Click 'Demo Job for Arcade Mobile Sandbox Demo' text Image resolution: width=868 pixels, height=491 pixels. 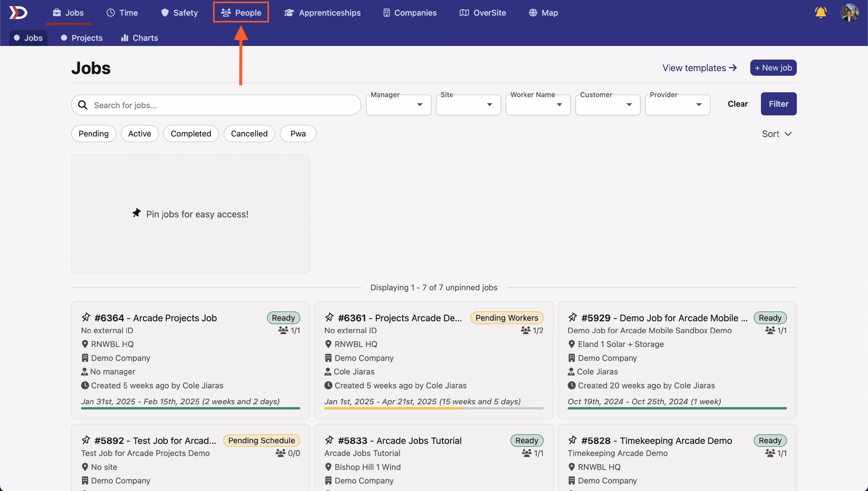tap(649, 330)
